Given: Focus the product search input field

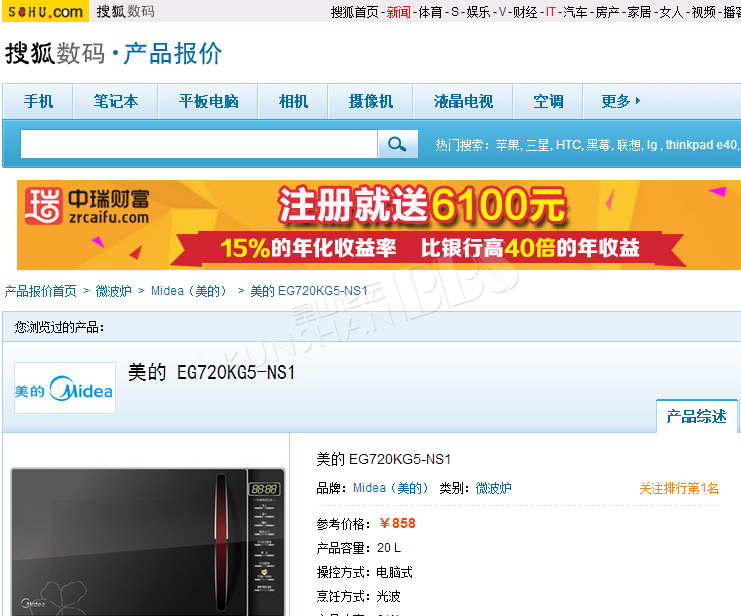Looking at the screenshot, I should coord(199,144).
